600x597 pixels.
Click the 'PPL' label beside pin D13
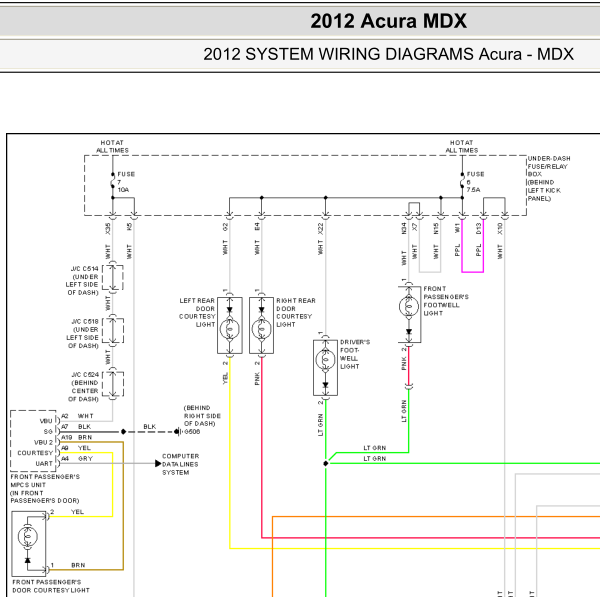coord(478,250)
